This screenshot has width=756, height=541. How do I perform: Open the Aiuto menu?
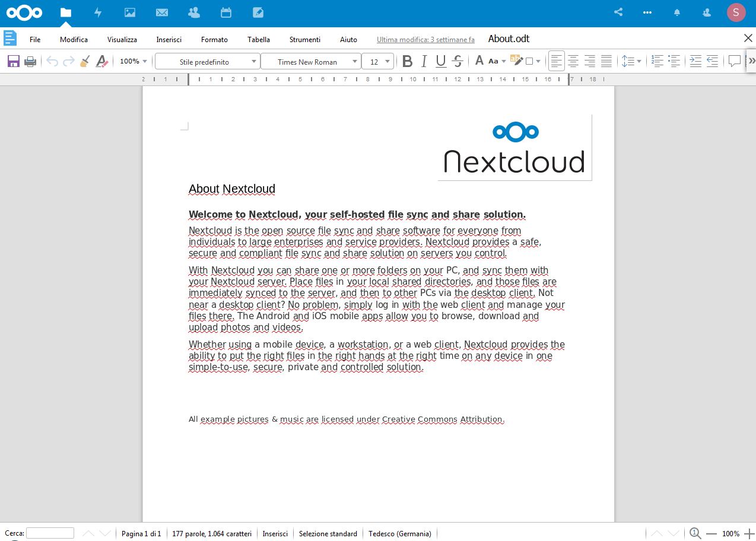pyautogui.click(x=348, y=39)
